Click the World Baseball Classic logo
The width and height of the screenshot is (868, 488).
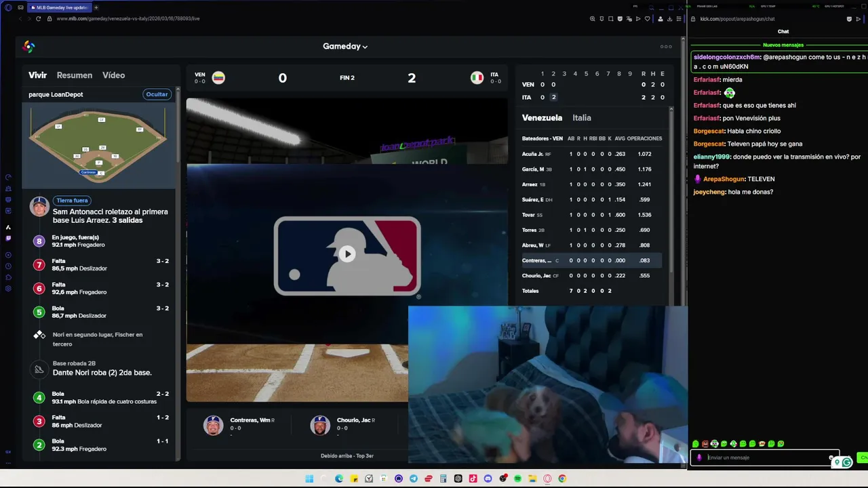pyautogui.click(x=28, y=46)
